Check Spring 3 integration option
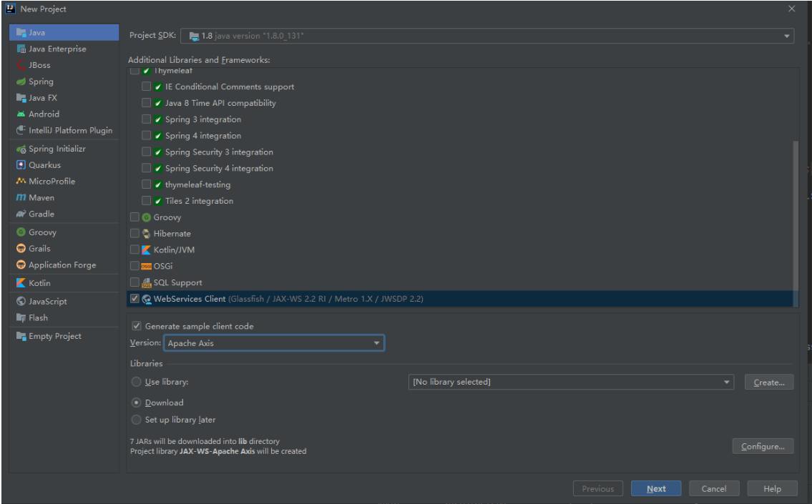The width and height of the screenshot is (812, 504). [147, 119]
